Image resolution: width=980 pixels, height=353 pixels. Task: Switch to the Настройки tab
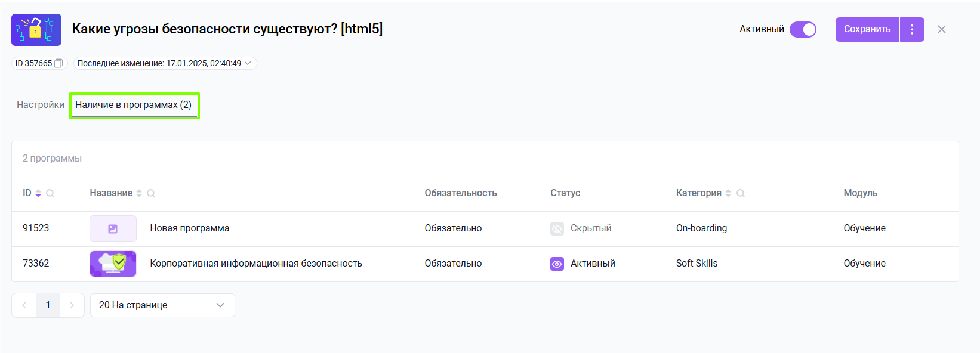[x=41, y=105]
